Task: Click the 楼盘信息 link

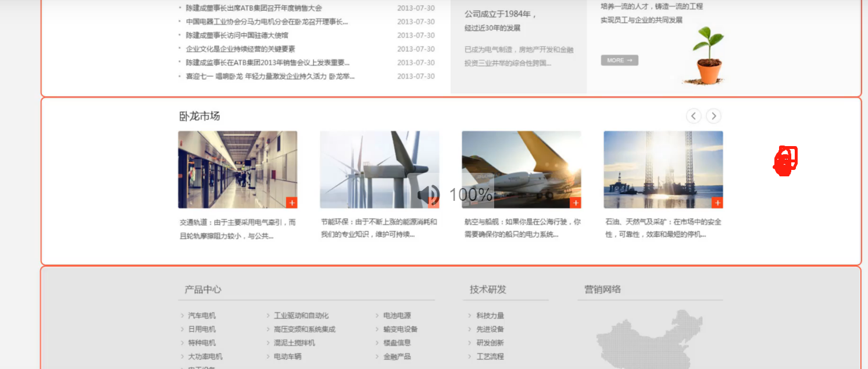Action: [x=397, y=343]
